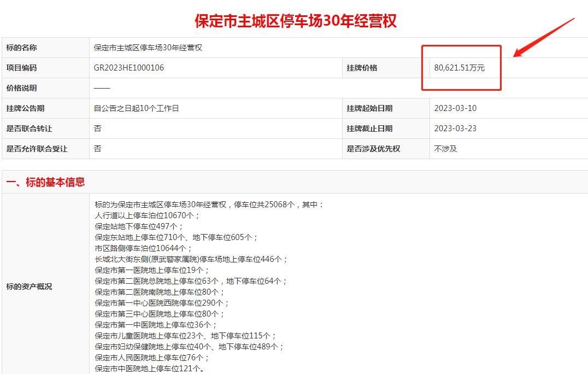Select the project code GR2023HE1000106
588x374 pixels.
coord(129,68)
